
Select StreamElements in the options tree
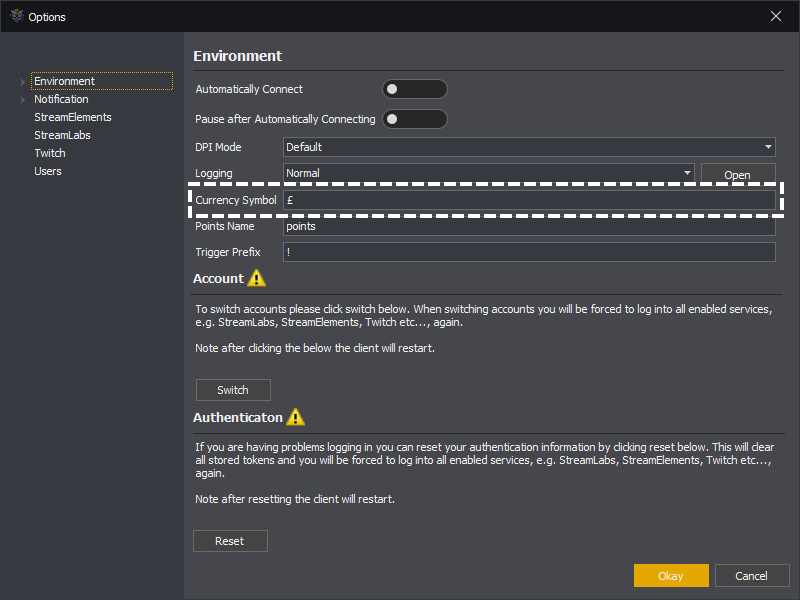point(73,117)
